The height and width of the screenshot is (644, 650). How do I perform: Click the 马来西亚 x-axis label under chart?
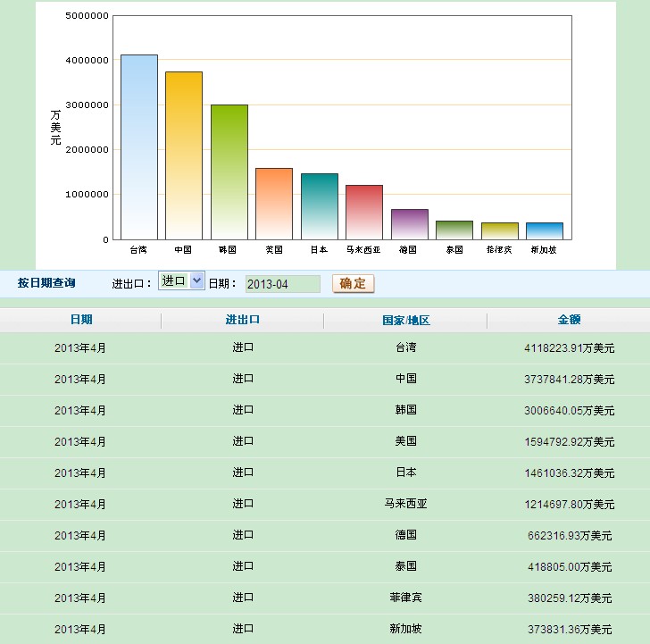click(363, 249)
